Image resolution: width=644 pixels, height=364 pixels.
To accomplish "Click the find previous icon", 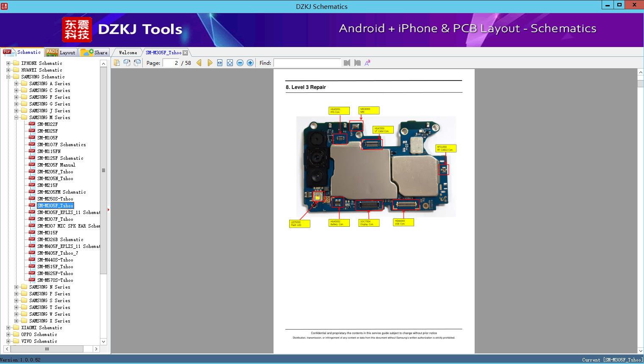I will point(347,63).
